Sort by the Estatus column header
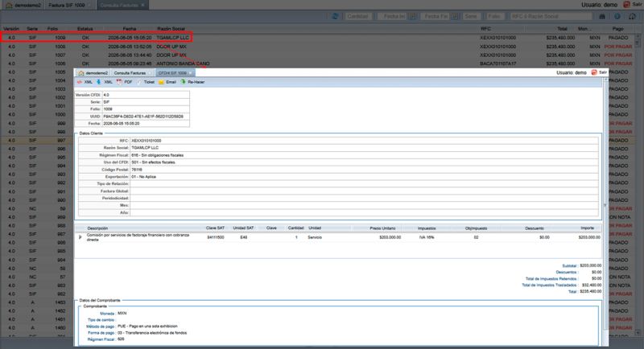 click(85, 29)
